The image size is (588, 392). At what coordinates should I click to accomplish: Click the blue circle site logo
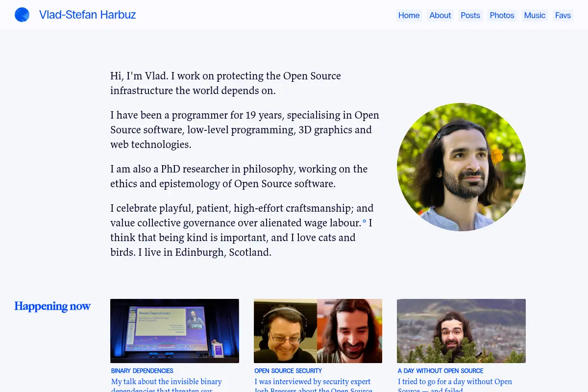coord(22,15)
